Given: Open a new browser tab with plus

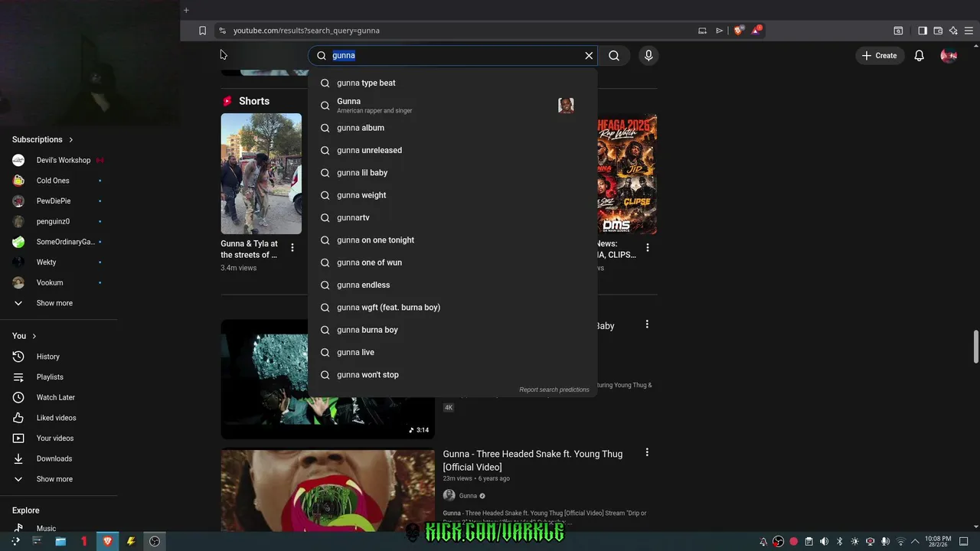Looking at the screenshot, I should pyautogui.click(x=186, y=10).
